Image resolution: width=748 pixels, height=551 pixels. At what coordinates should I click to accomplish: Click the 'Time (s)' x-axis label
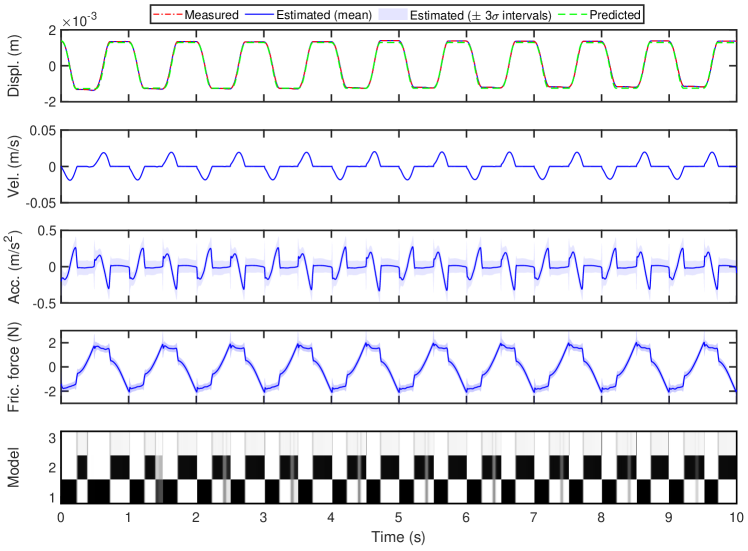pyautogui.click(x=398, y=537)
